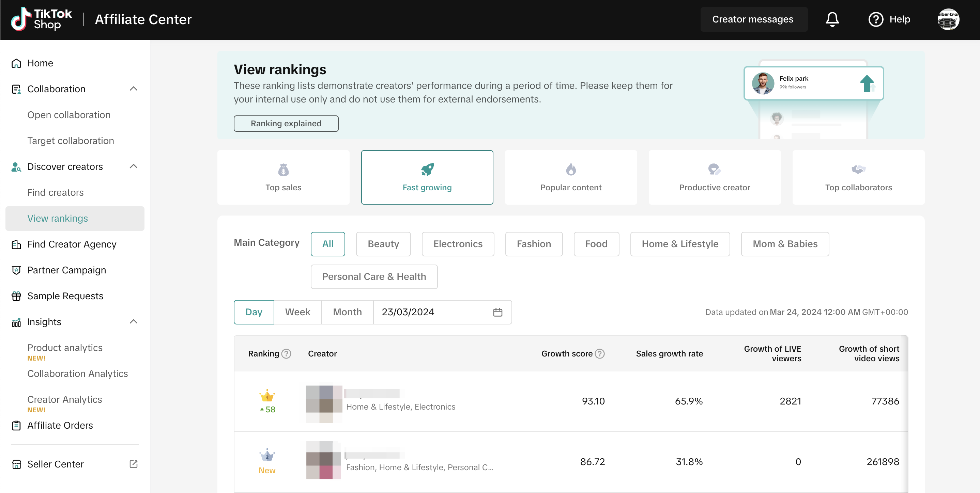Switch ranking period to Week
The height and width of the screenshot is (493, 980).
[x=297, y=312]
